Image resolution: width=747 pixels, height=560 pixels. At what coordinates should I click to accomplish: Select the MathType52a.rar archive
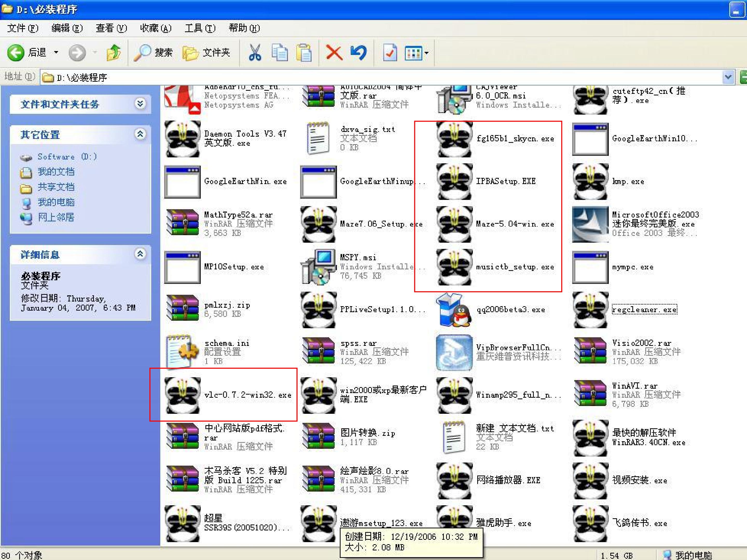pos(219,223)
